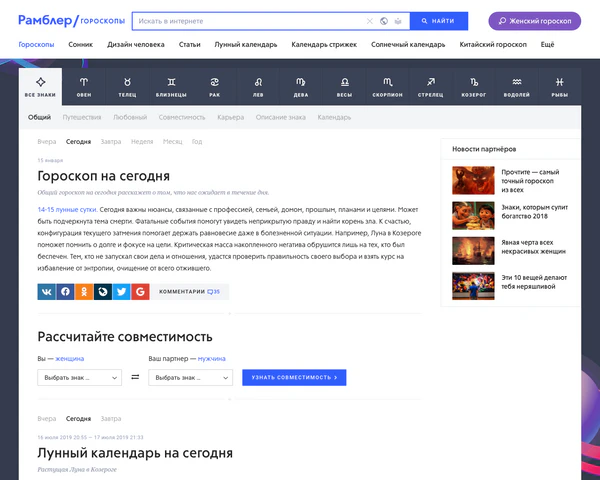Choose the Скорпион zodiac sign icon
The height and width of the screenshot is (480, 600).
coord(387,86)
